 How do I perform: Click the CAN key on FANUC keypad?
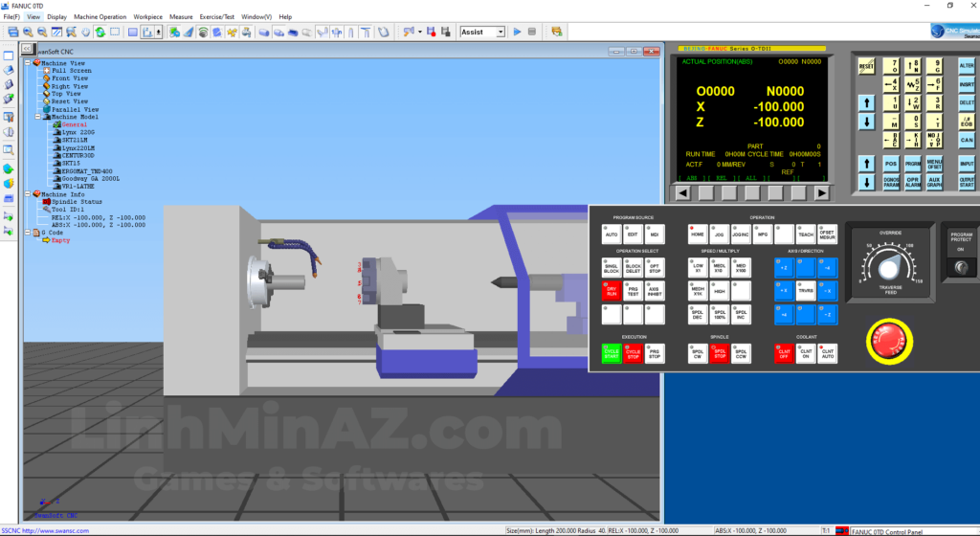coord(967,140)
